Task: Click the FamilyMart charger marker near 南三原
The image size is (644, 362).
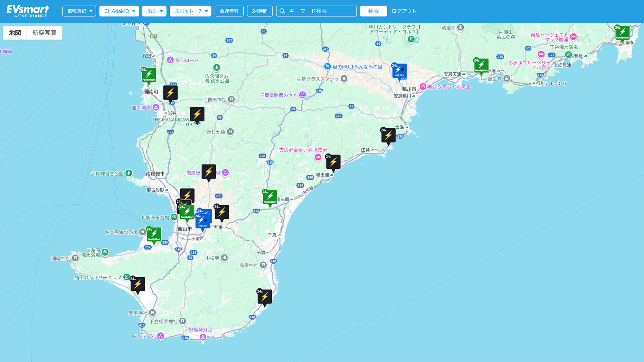Action: (x=270, y=197)
